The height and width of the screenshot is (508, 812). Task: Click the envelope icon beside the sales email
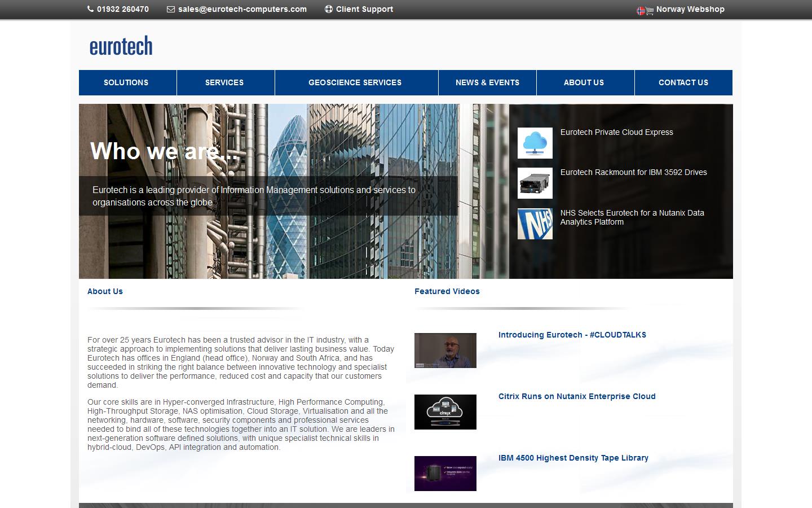tap(170, 9)
